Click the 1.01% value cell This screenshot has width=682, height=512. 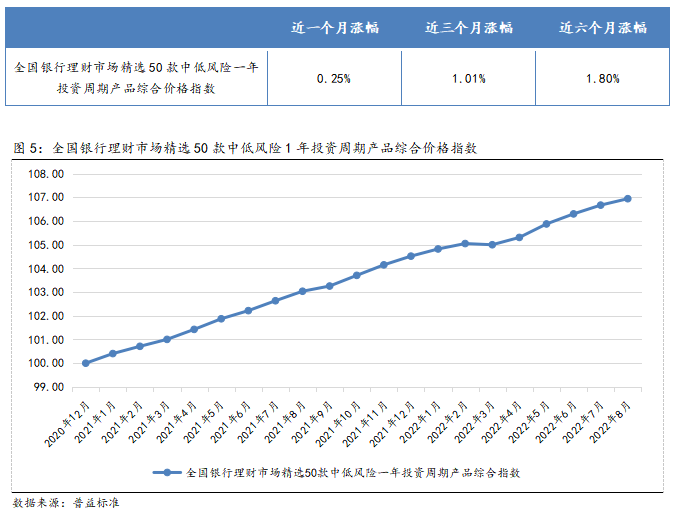click(468, 78)
